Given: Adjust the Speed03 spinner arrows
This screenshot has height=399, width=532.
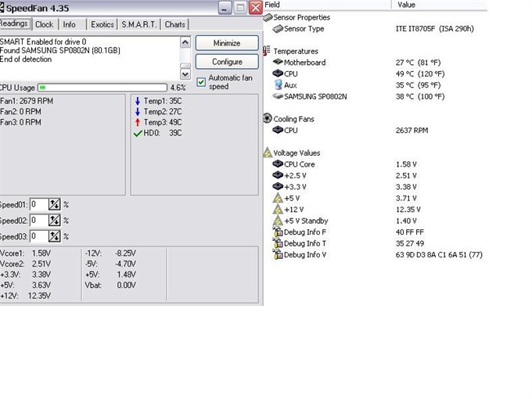Looking at the screenshot, I should (x=55, y=236).
